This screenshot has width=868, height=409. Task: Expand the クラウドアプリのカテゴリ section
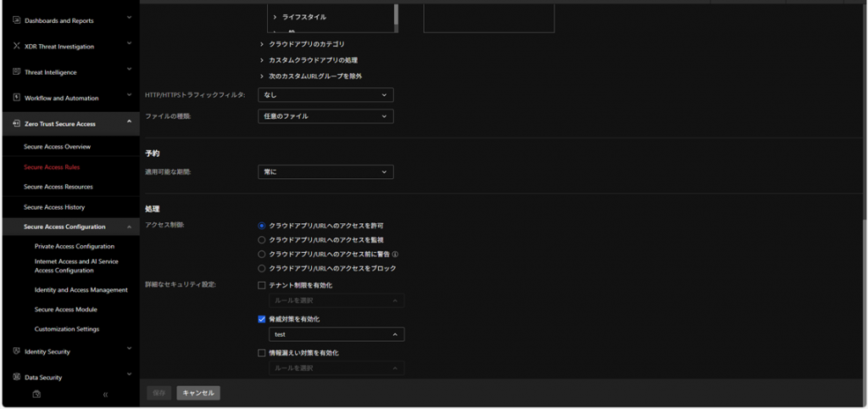pyautogui.click(x=262, y=44)
